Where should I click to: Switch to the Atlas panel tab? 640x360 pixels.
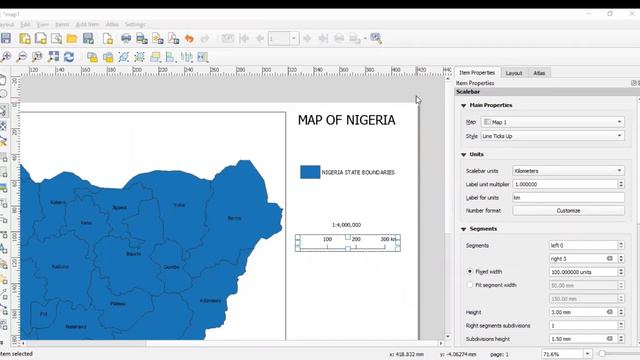point(539,73)
